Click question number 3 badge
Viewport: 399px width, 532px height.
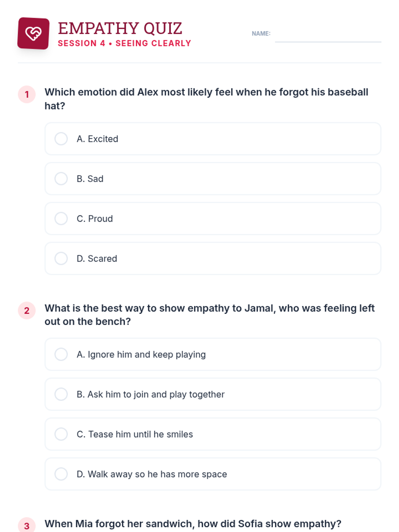pyautogui.click(x=27, y=526)
